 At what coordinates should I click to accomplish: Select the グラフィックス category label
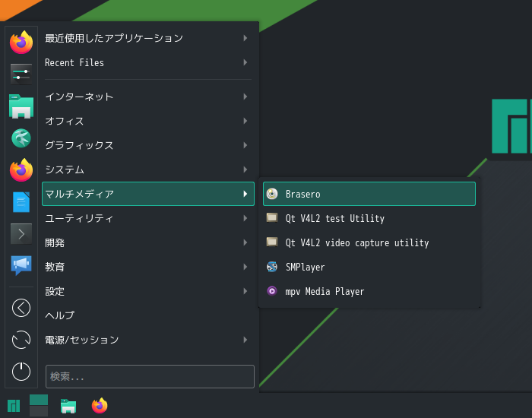(x=79, y=145)
